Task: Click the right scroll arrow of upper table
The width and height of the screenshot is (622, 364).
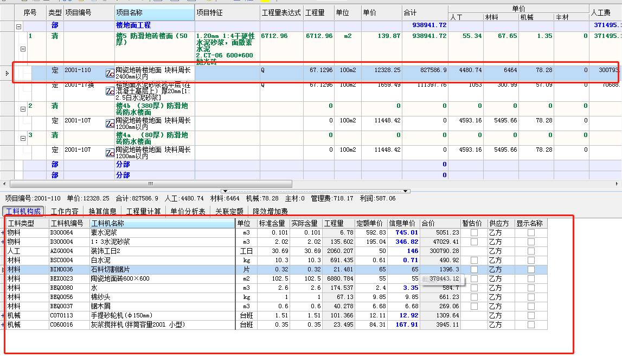Action: pyautogui.click(x=617, y=184)
